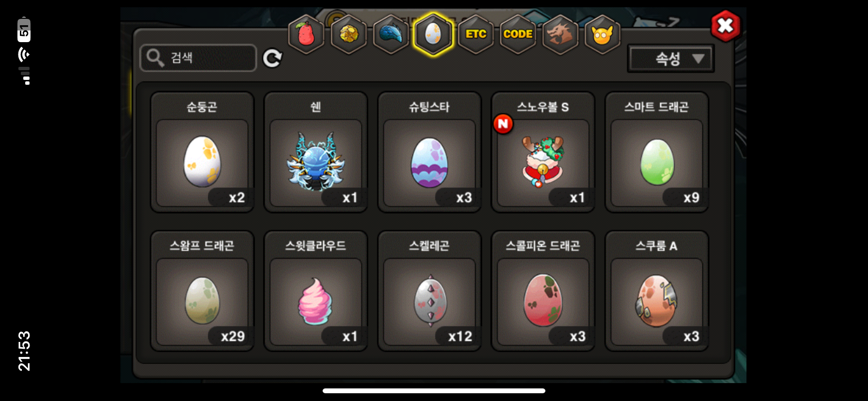Screen dimensions: 868x401
Task: Select the highlighted egg category tab
Action: point(434,34)
